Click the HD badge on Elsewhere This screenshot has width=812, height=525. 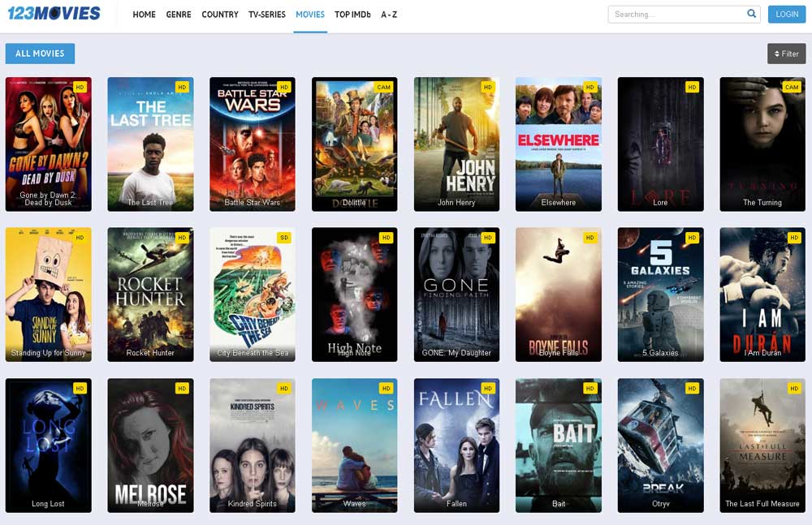[590, 87]
